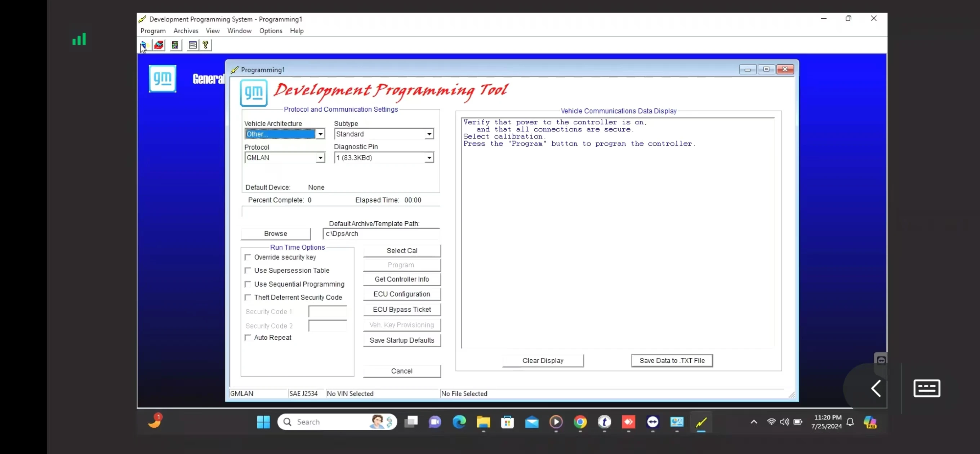Launch Microsoft Edge from the taskbar
Image resolution: width=980 pixels, height=454 pixels.
tap(459, 422)
